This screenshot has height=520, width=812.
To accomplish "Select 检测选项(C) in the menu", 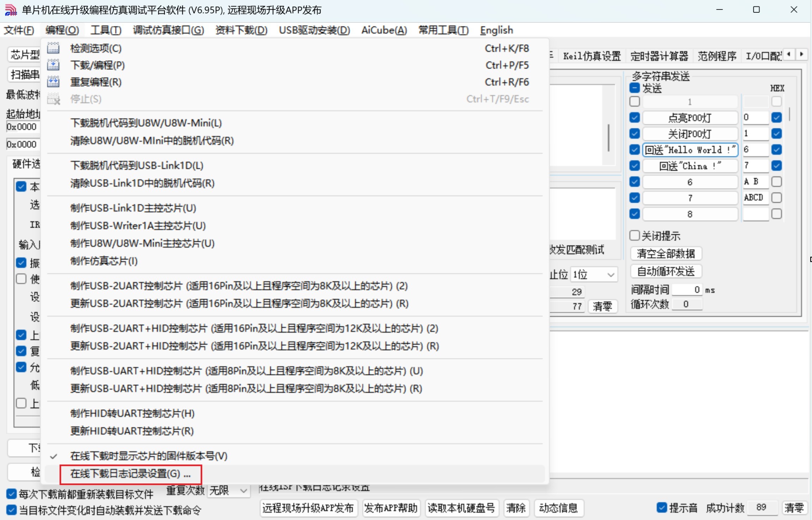I will pyautogui.click(x=295, y=48).
